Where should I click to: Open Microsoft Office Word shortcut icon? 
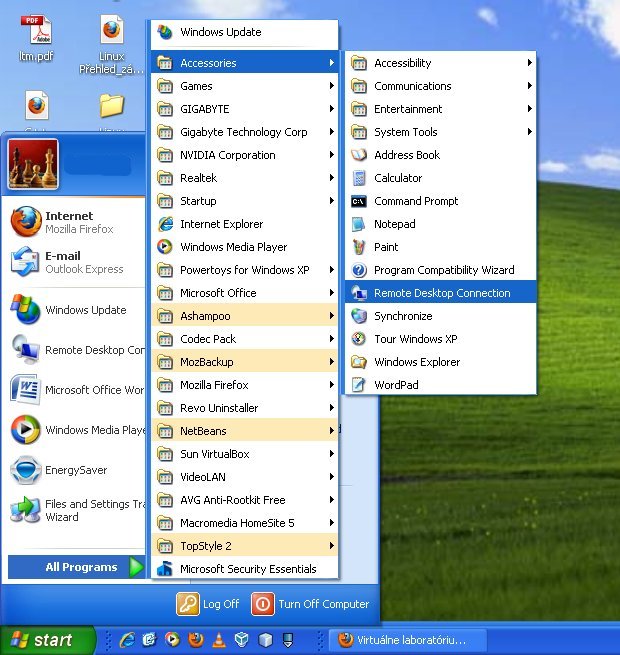(x=26, y=389)
